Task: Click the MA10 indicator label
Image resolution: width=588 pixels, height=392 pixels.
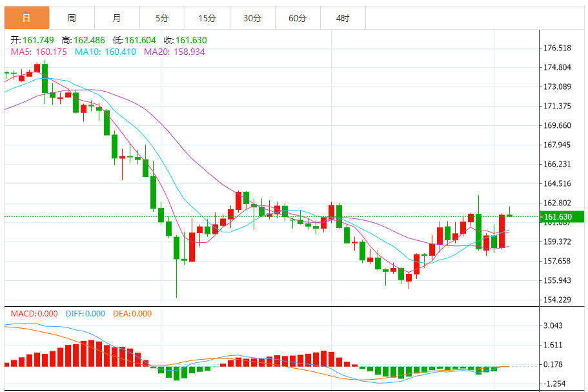Action: 105,52
